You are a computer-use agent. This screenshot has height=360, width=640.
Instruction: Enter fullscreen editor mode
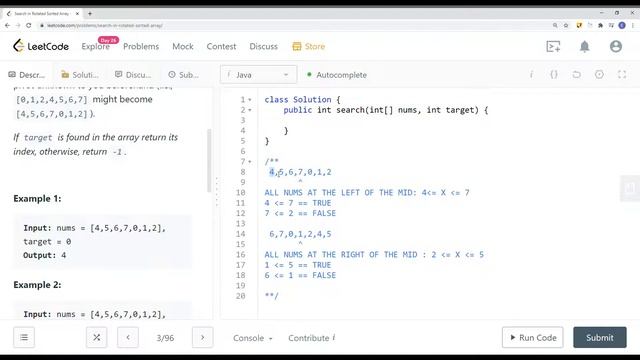pos(622,75)
